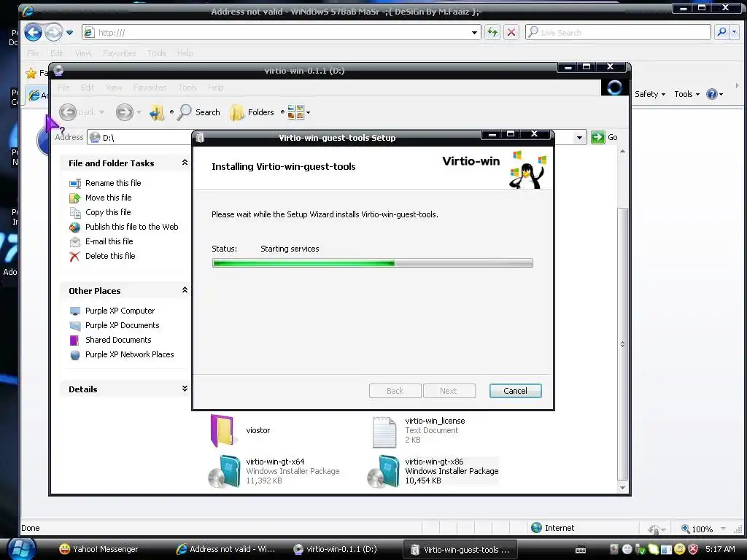Open the Views button dropdown arrow

(x=309, y=113)
